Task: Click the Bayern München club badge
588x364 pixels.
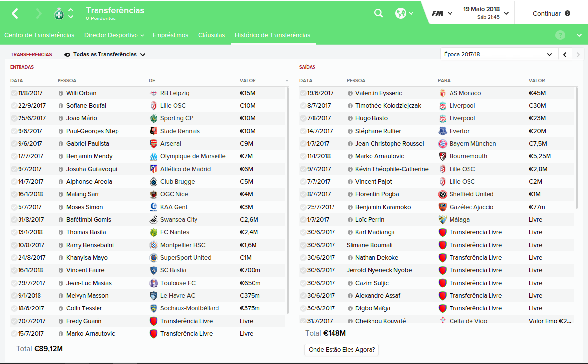Action: 443,143
